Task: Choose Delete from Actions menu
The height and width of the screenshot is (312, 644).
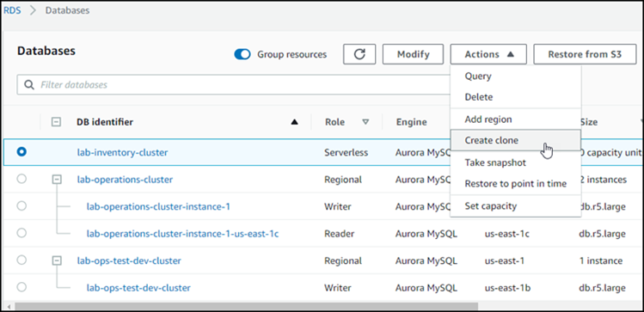Action: pos(515,97)
